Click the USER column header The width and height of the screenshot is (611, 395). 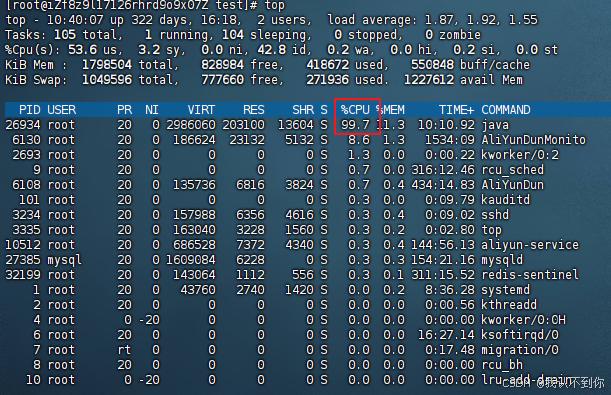pyautogui.click(x=62, y=110)
